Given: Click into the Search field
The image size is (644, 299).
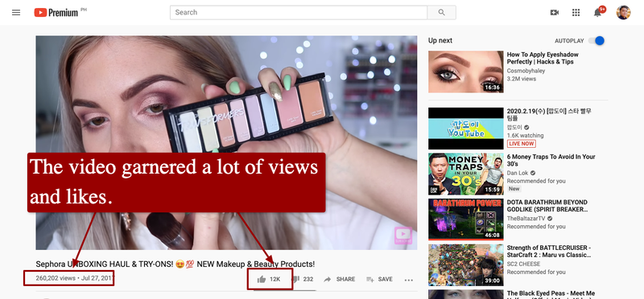Looking at the screenshot, I should click(x=299, y=12).
